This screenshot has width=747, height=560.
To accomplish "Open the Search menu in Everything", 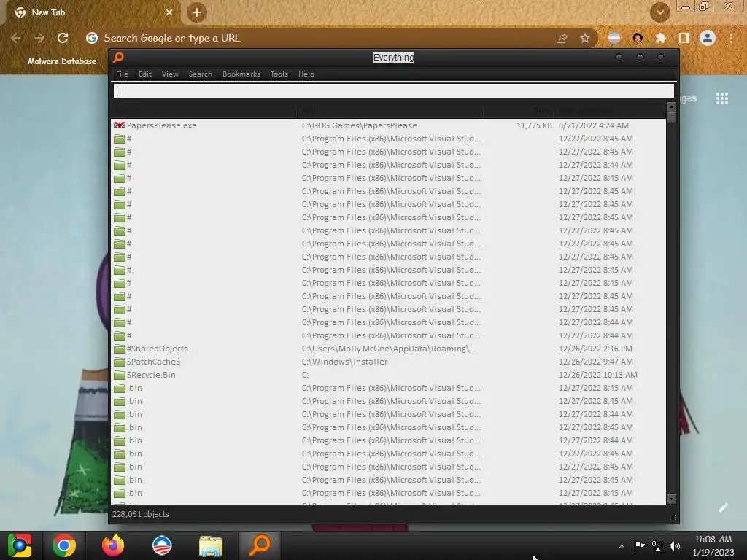I will click(x=200, y=74).
